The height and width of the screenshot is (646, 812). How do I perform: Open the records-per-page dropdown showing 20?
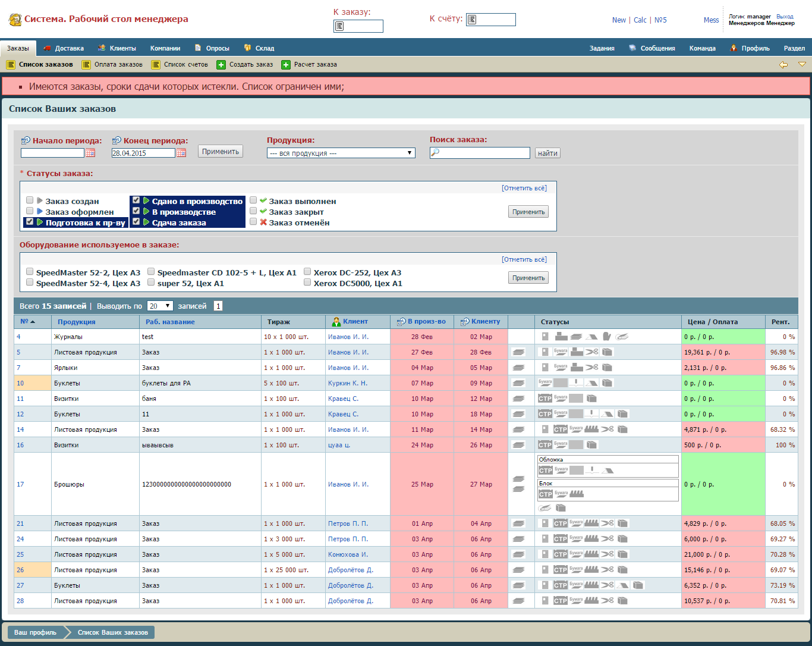[160, 306]
